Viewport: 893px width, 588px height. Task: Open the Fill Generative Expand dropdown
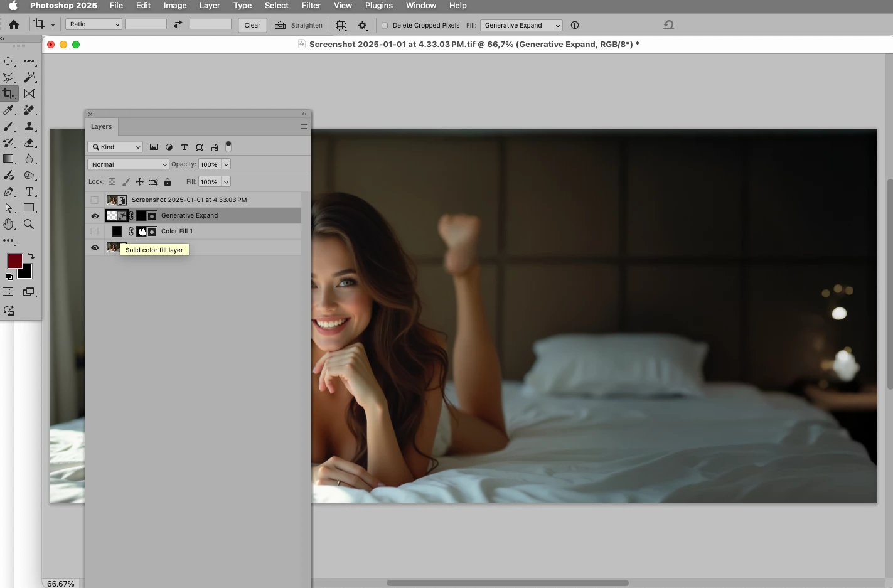click(521, 25)
